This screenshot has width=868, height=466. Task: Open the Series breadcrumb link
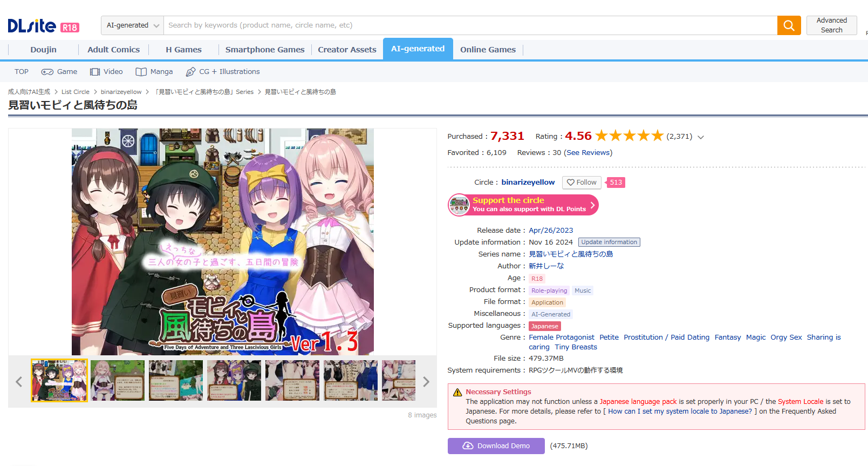203,92
